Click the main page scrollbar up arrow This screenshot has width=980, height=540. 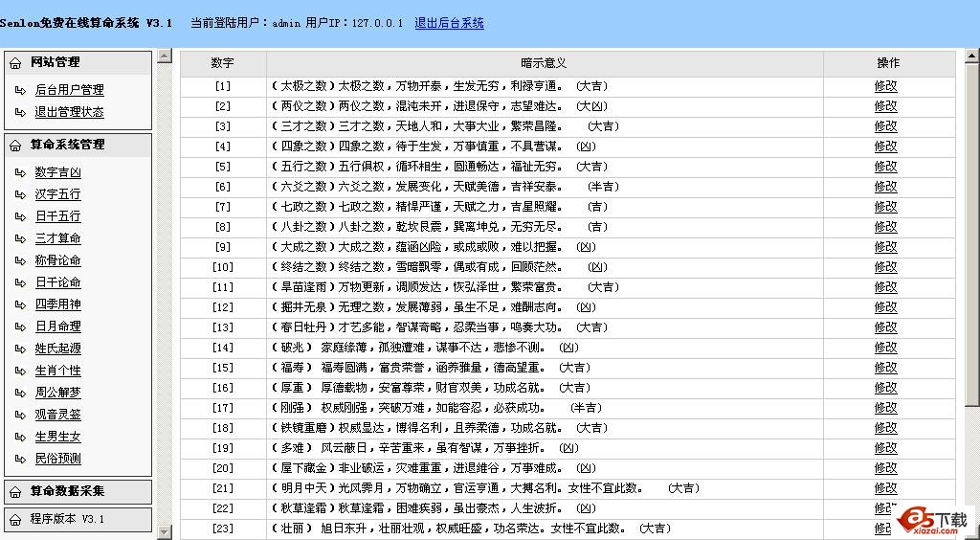tap(971, 56)
